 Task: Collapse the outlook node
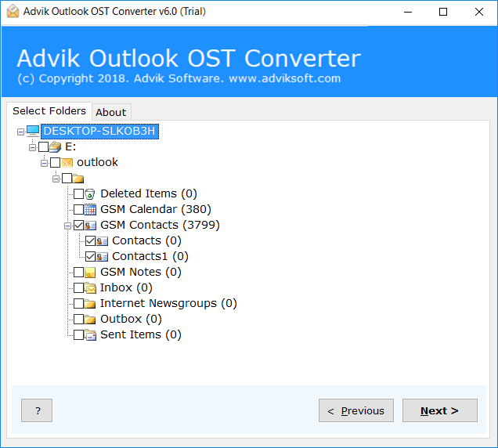pos(44,164)
